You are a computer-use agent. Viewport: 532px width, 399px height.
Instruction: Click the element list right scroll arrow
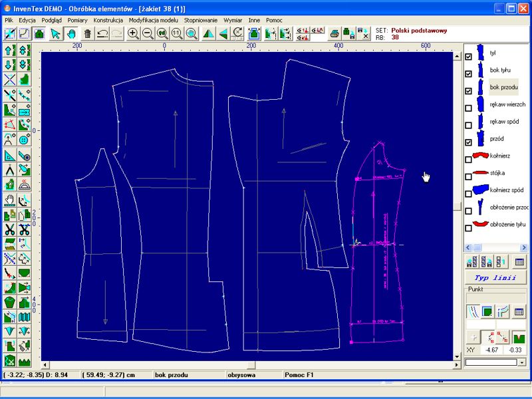[523, 247]
